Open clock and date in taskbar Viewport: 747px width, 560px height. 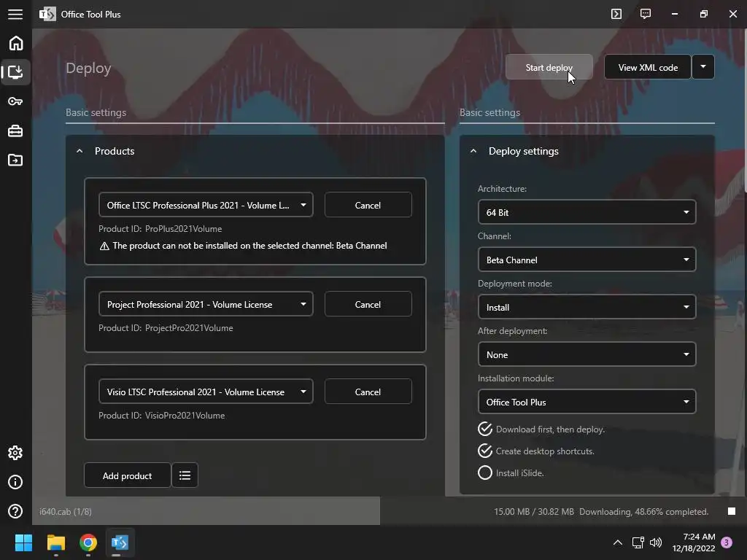pyautogui.click(x=694, y=542)
